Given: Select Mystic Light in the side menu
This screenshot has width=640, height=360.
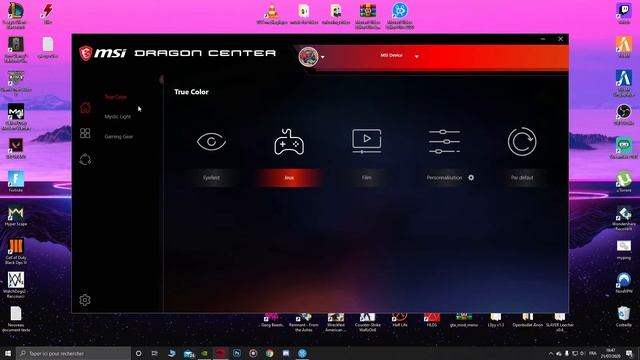Looking at the screenshot, I should tap(118, 116).
